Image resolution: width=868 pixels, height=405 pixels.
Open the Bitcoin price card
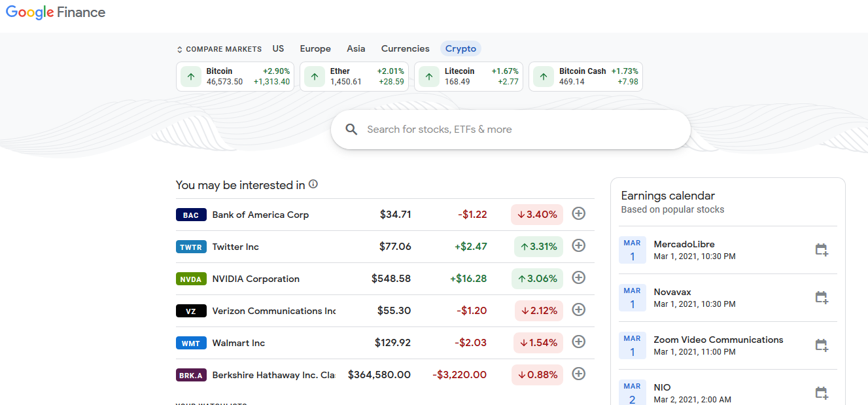pyautogui.click(x=235, y=77)
